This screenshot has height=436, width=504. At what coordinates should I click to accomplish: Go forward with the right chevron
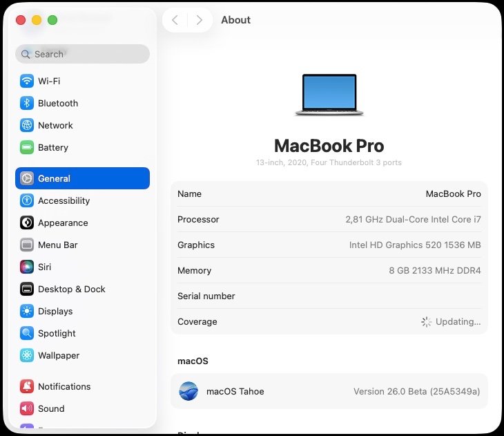tap(200, 20)
